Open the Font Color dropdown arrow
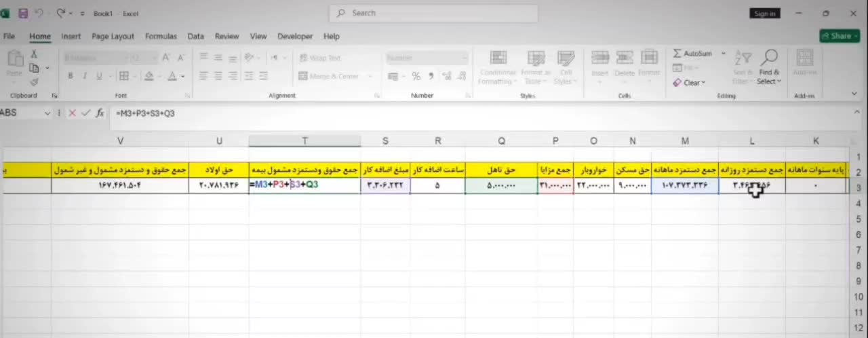The width and height of the screenshot is (868, 338). pos(183,77)
